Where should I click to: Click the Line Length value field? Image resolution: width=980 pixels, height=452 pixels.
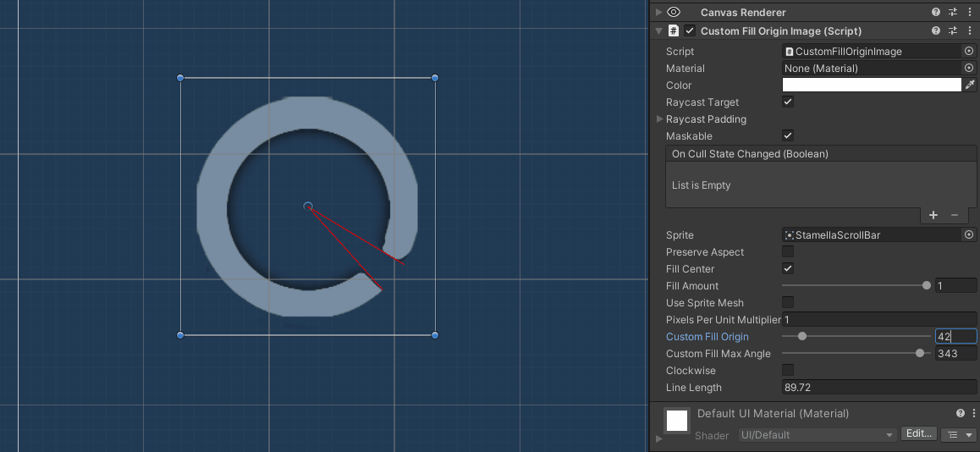tap(879, 387)
